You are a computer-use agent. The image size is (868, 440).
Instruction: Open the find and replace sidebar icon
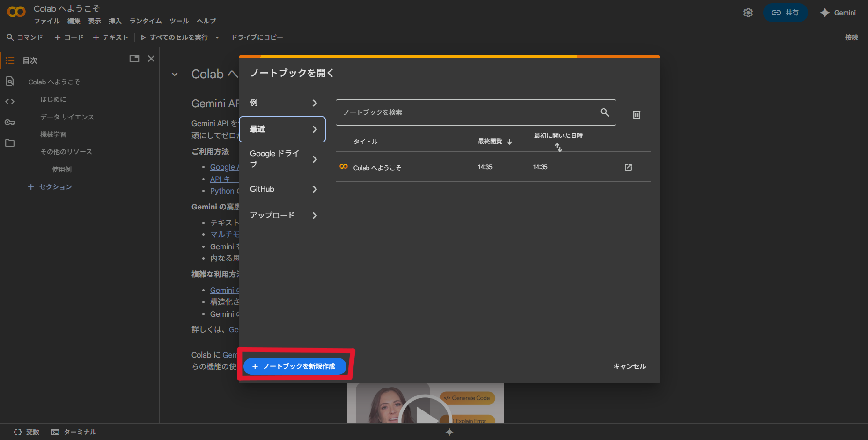[x=10, y=82]
